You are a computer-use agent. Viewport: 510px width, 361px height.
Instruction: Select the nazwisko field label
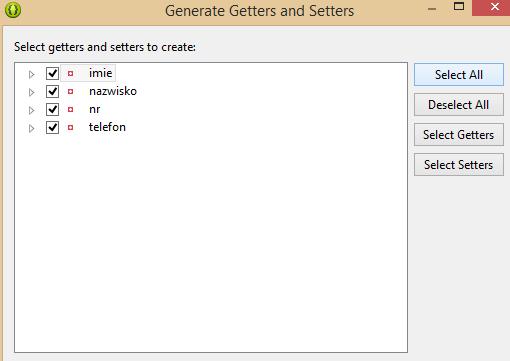113,91
